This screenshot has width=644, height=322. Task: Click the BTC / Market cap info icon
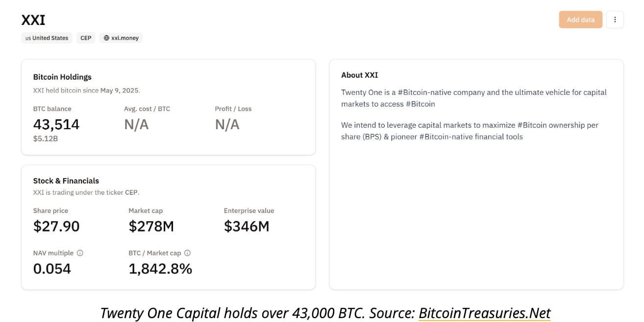[x=187, y=253]
